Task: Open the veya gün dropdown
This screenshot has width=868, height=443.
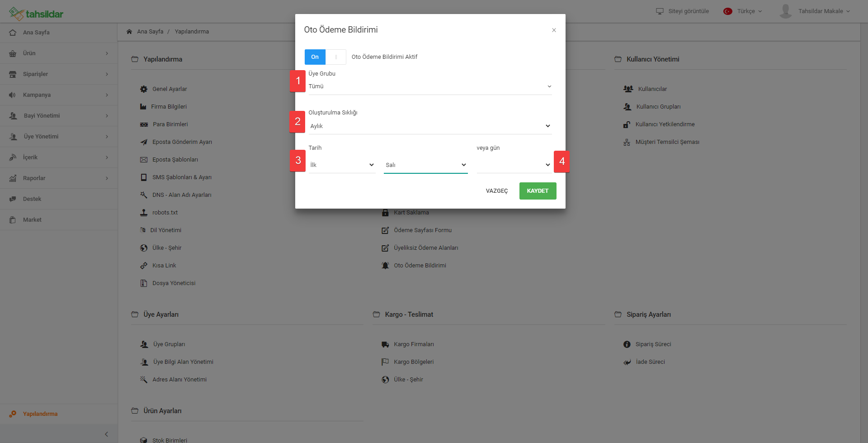Action: [x=514, y=165]
